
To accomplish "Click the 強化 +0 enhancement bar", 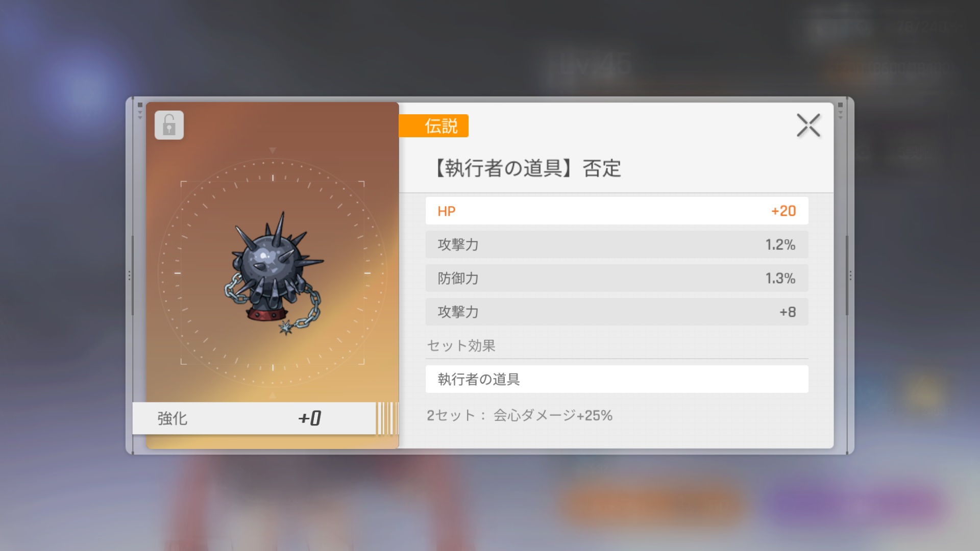I will [x=254, y=418].
